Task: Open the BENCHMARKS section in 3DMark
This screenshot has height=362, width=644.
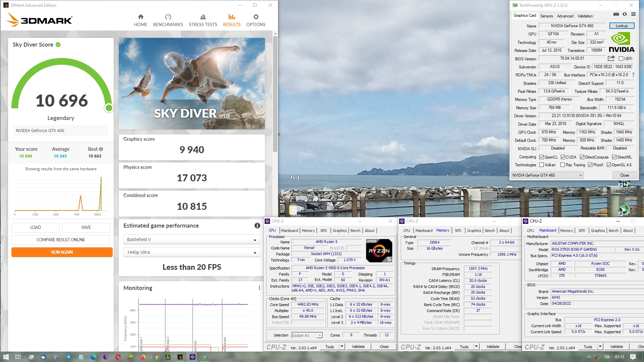Action: [168, 20]
